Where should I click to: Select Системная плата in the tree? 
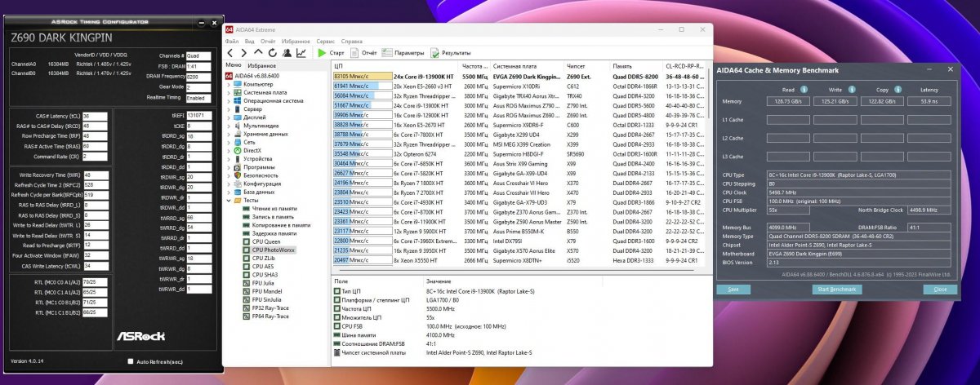point(261,92)
